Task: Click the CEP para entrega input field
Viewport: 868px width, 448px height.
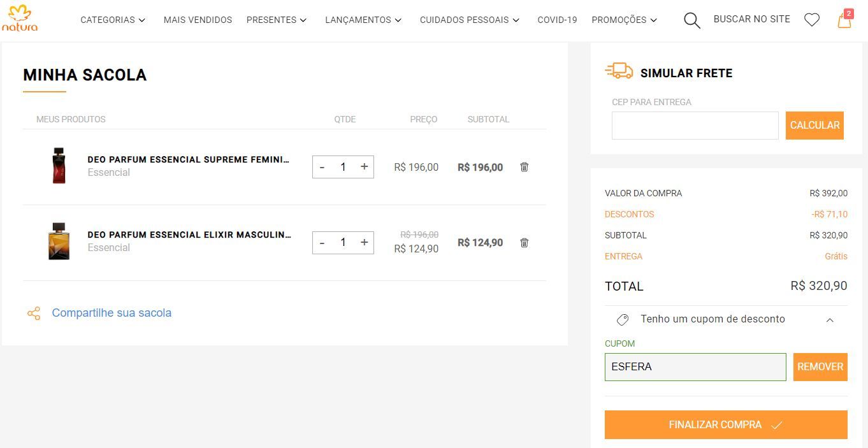Action: [x=695, y=126]
